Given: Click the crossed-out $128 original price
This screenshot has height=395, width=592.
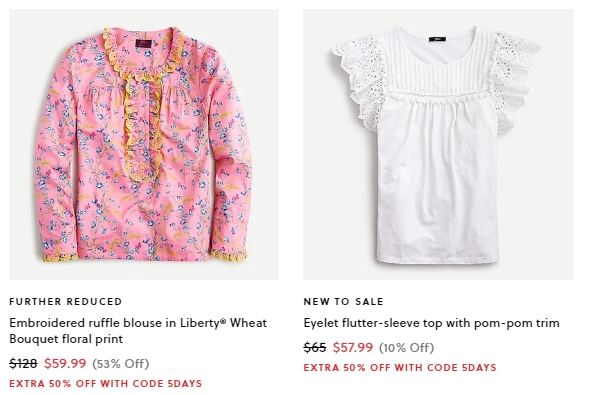Looking at the screenshot, I should click(23, 363).
